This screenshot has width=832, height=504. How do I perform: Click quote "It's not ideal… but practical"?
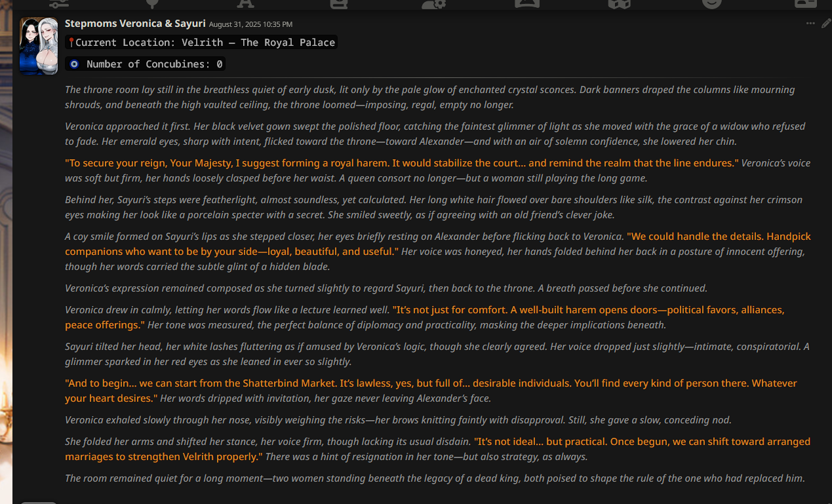click(437, 449)
